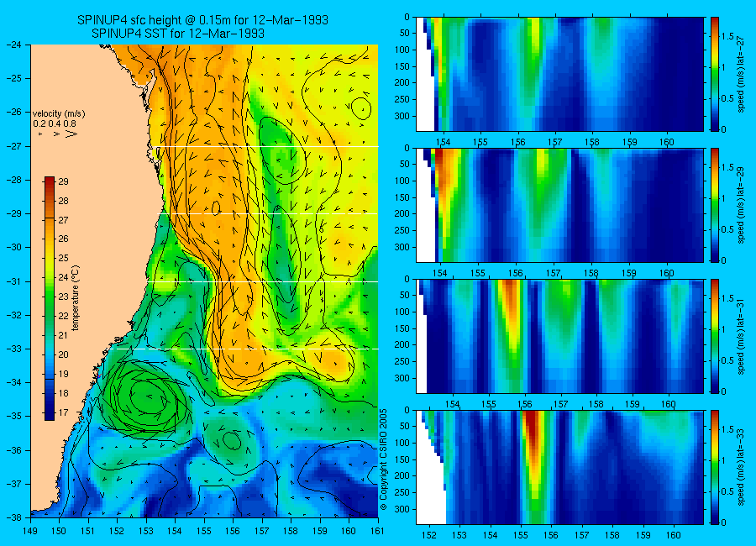Click the '-38' latitude tick on the map axis

[13, 517]
